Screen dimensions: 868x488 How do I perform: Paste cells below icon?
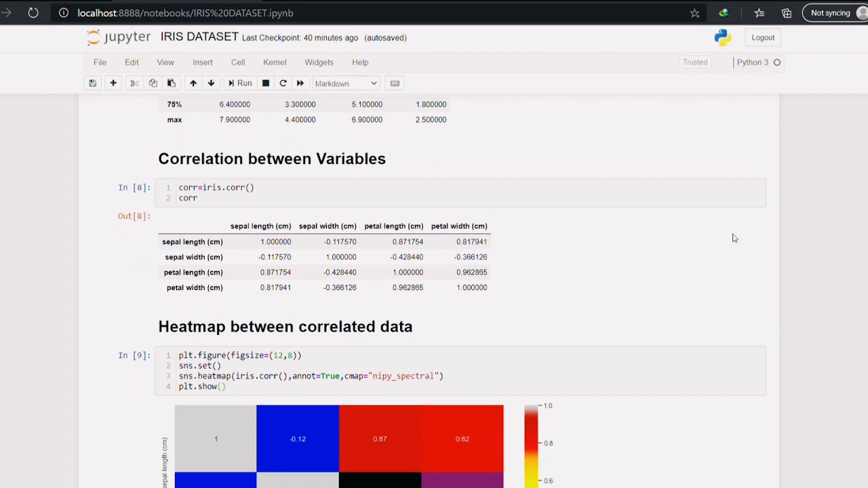point(172,83)
